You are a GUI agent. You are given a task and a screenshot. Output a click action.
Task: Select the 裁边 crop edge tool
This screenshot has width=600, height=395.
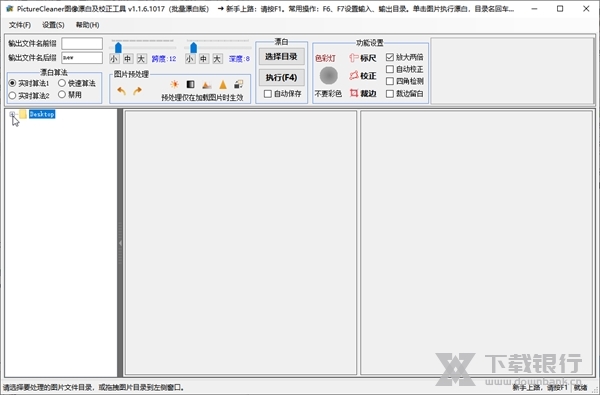click(x=363, y=93)
